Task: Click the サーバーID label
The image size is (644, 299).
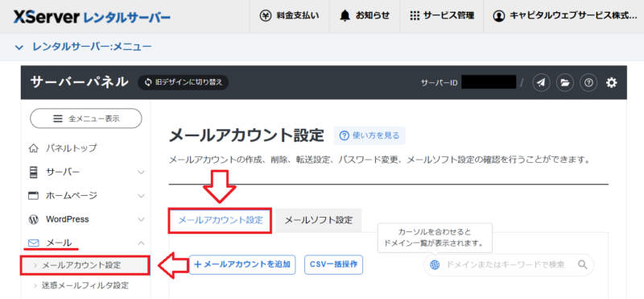Action: pyautogui.click(x=439, y=84)
